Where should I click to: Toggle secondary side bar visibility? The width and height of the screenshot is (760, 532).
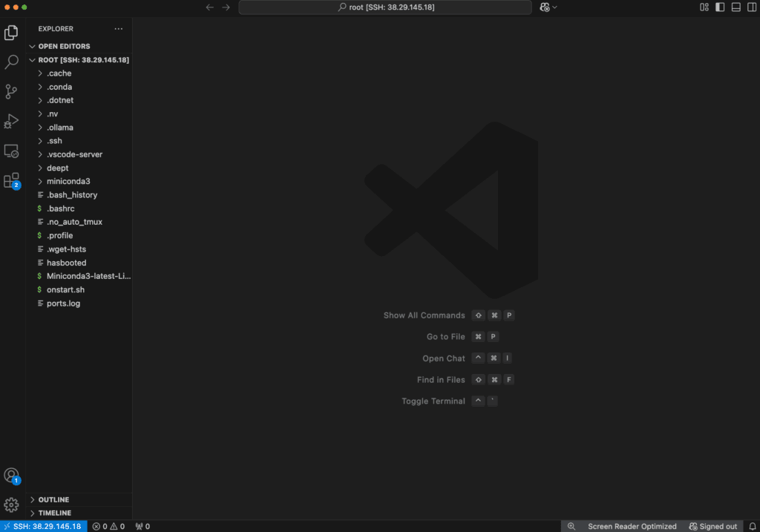(x=752, y=7)
